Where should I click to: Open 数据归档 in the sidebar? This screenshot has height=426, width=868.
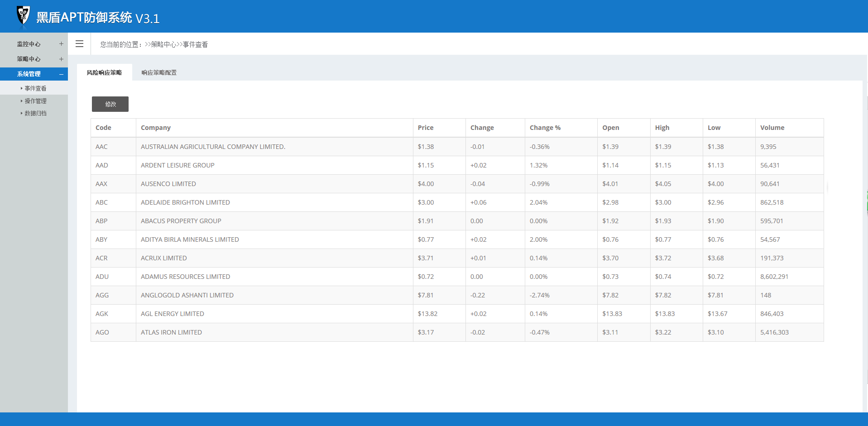[x=35, y=113]
